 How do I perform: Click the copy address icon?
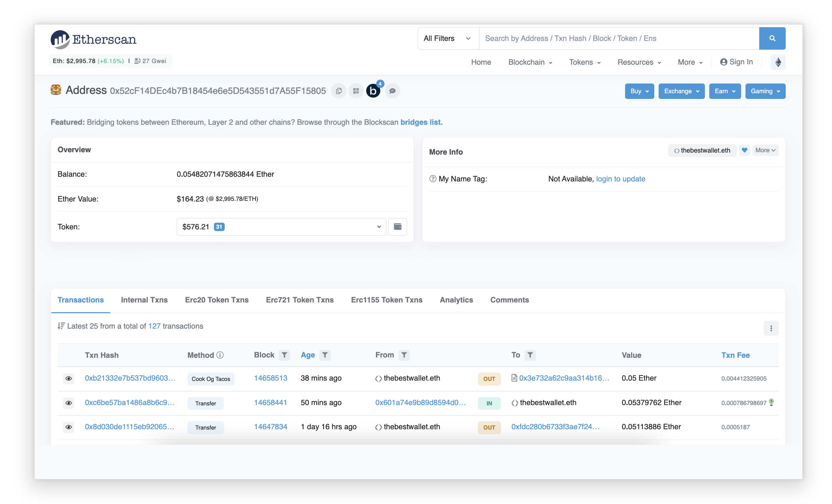tap(338, 90)
